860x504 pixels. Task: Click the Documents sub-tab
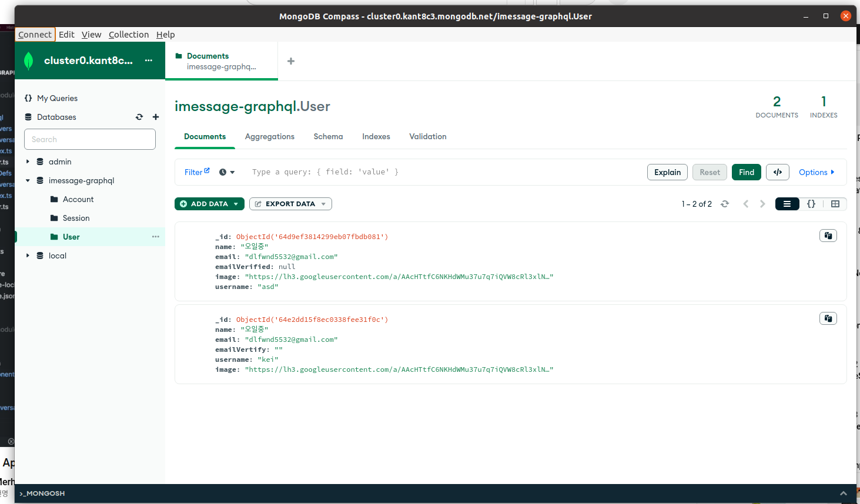coord(205,136)
